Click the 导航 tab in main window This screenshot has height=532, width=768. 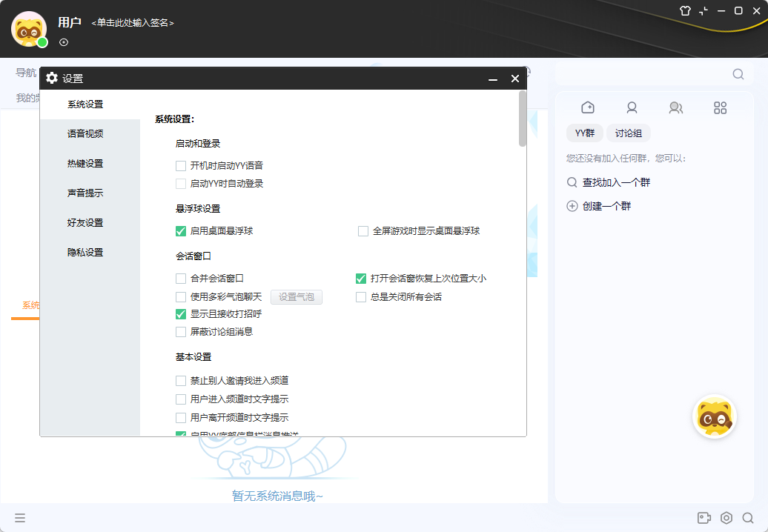pyautogui.click(x=26, y=73)
